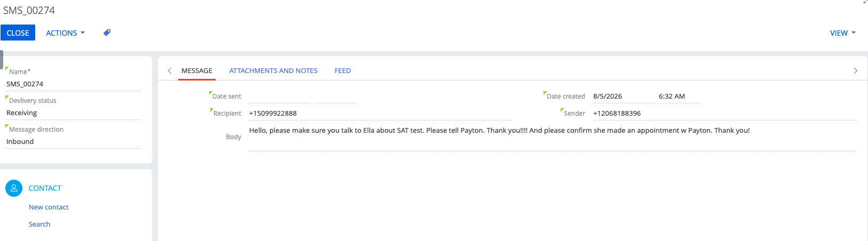Image resolution: width=868 pixels, height=241 pixels.
Task: Click the Recipient phone number field
Action: pos(380,114)
